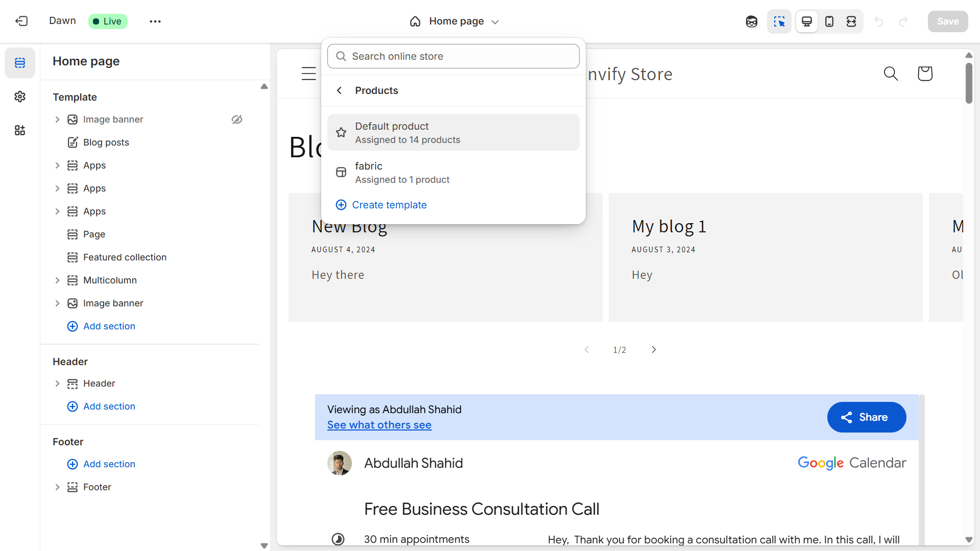This screenshot has height=551, width=980.
Task: Switch to desktop preview icon
Action: pyautogui.click(x=807, y=21)
